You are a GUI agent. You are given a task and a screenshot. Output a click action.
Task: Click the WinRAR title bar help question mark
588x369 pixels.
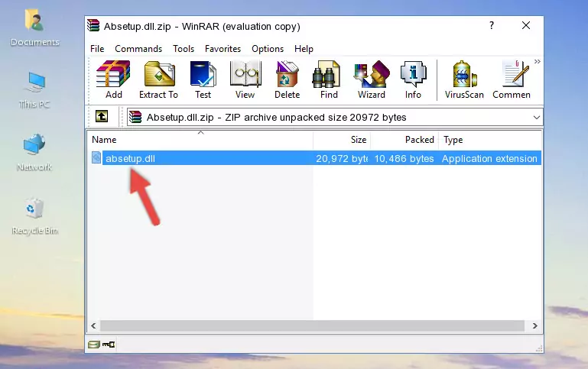(492, 25)
